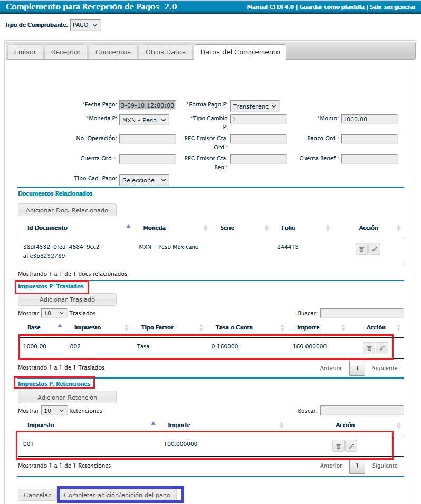Screen dimensions: 421x504
Task: Sort traslados by Base column arrow
Action: tap(60, 326)
